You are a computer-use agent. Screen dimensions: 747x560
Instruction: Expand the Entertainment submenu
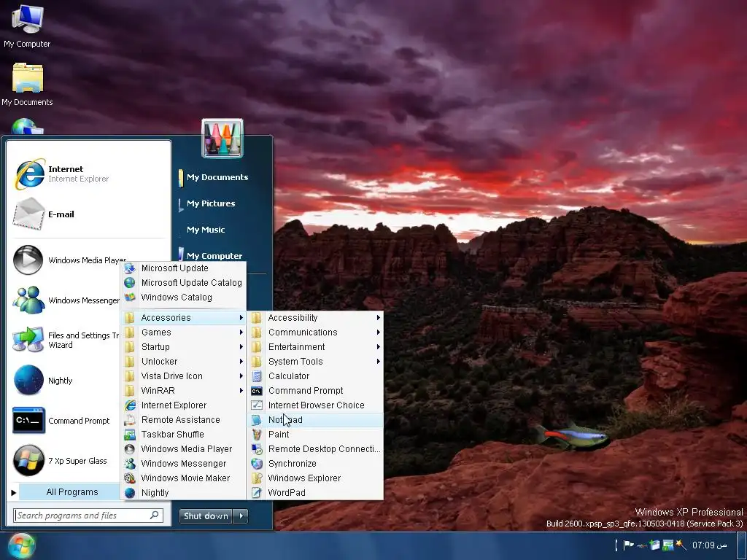(315, 347)
